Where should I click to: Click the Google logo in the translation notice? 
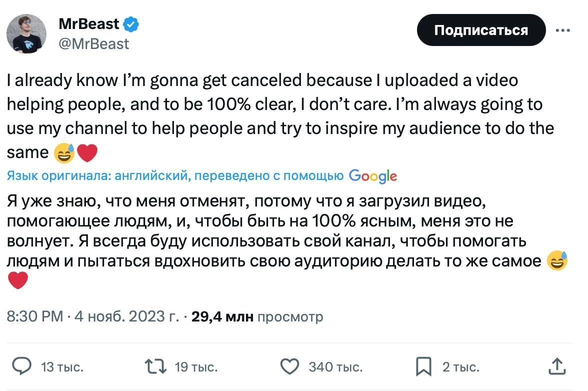[373, 176]
